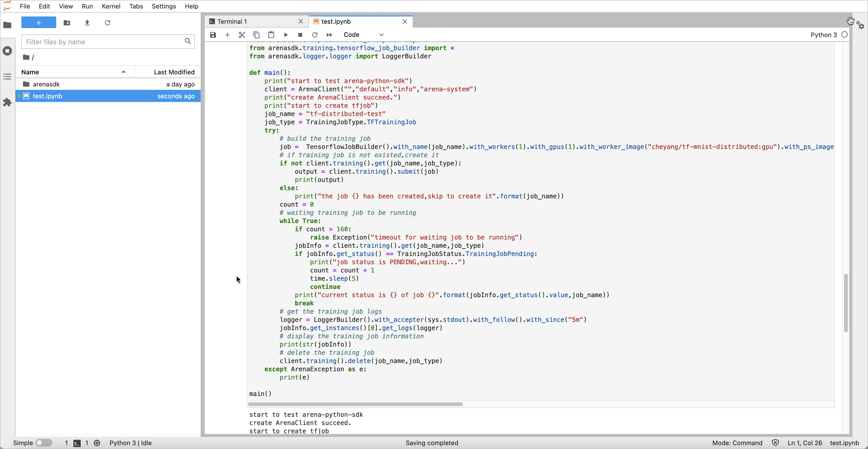Click the Filter files by name field
This screenshot has height=449, width=868.
point(103,42)
